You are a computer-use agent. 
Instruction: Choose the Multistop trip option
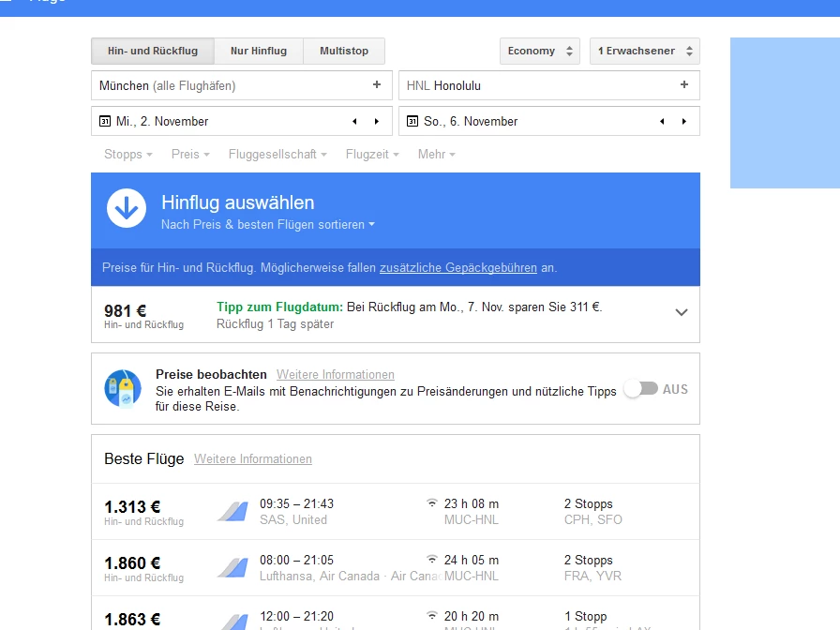click(344, 51)
